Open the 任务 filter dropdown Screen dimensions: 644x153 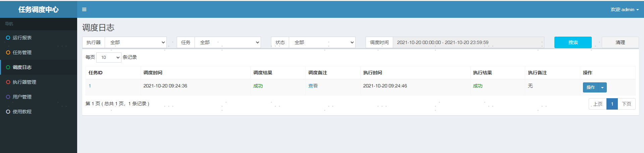[x=228, y=42]
